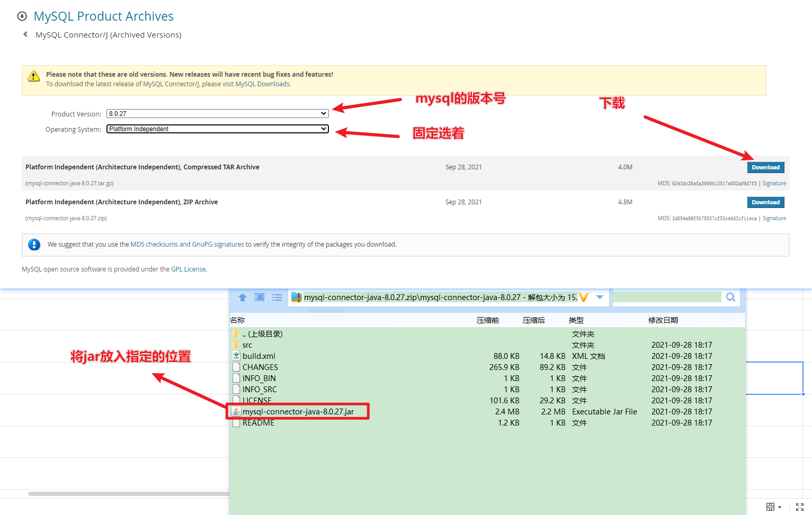Click the horizontal scrollbar at bottom left
The width and height of the screenshot is (812, 515).
[129, 494]
